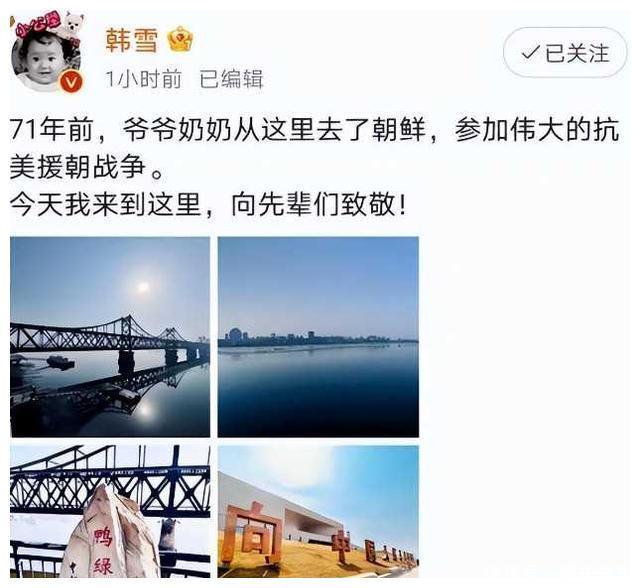Toggle the 已关注 follow button
Screen dimensions: 640x588
click(565, 52)
